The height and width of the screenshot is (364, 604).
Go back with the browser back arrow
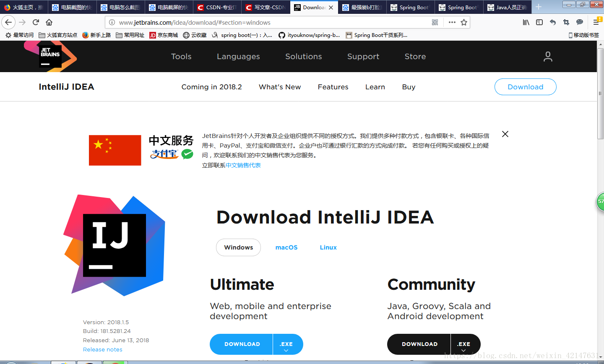[8, 22]
